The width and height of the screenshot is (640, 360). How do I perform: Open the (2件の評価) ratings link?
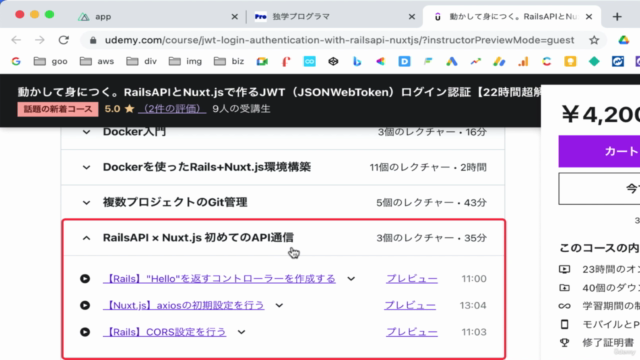pyautogui.click(x=172, y=109)
